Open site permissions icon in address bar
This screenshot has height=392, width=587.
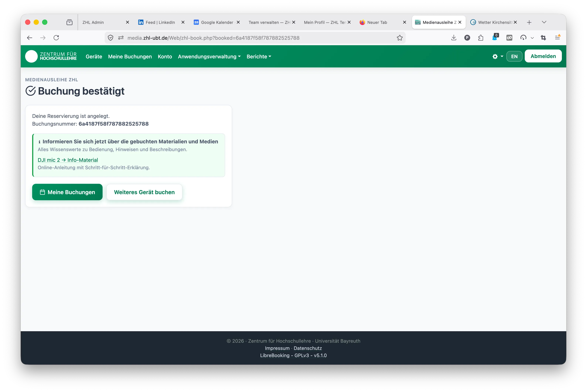(x=121, y=38)
